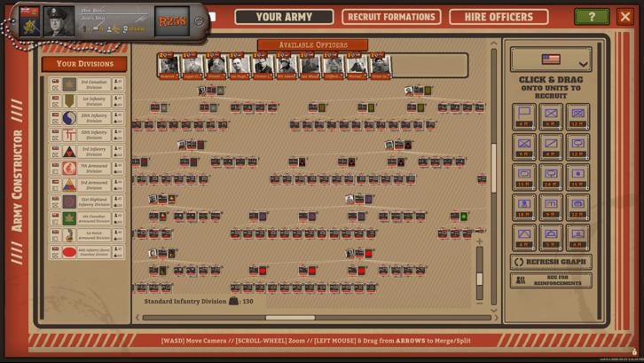This screenshot has width=644, height=363.
Task: Open the green question mark help
Action: pyautogui.click(x=592, y=17)
